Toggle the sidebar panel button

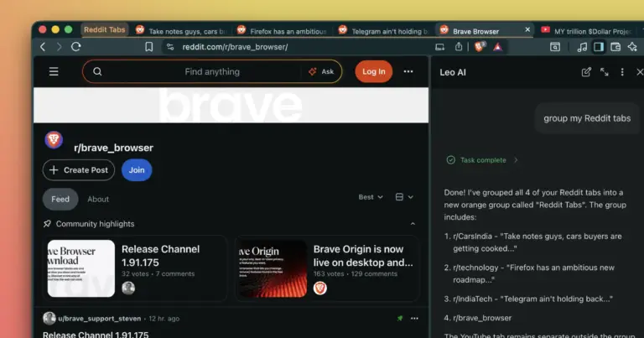click(599, 47)
